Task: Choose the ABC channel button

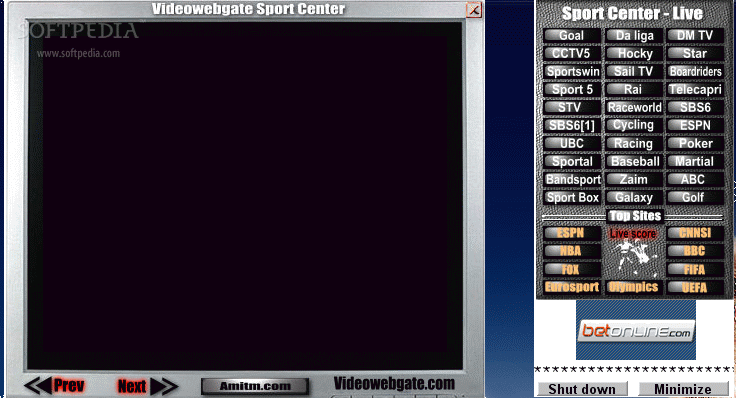Action: pos(695,179)
